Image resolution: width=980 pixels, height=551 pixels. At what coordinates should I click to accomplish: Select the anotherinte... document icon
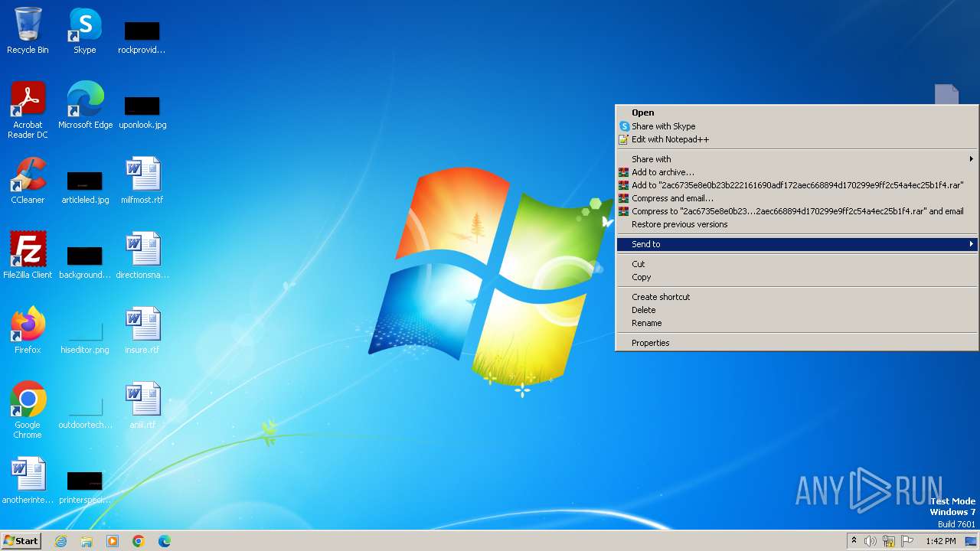pyautogui.click(x=28, y=481)
